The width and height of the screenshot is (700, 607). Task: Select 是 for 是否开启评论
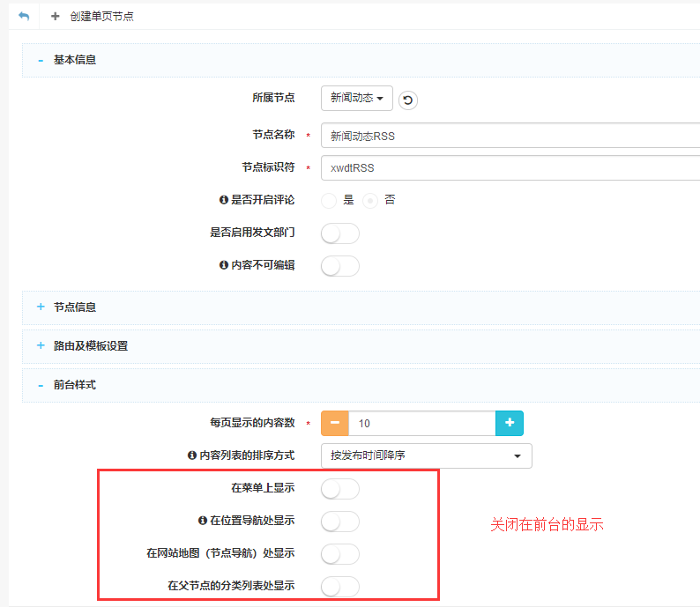pyautogui.click(x=330, y=200)
